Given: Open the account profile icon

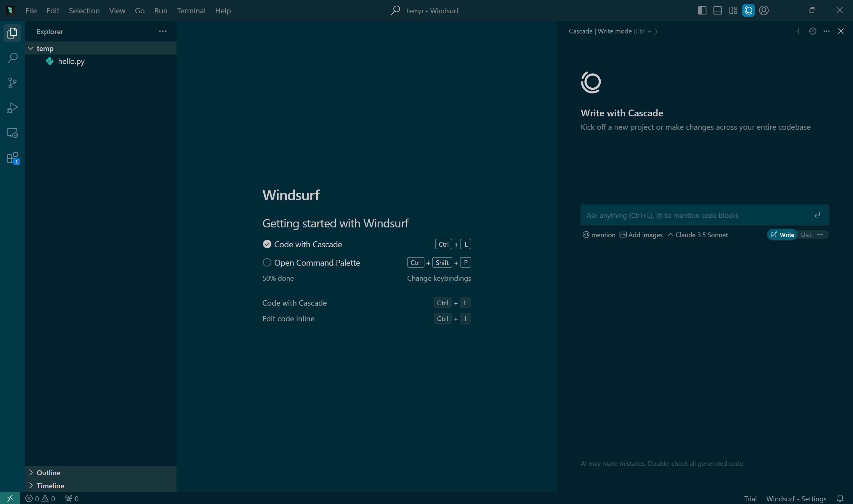Looking at the screenshot, I should [764, 11].
